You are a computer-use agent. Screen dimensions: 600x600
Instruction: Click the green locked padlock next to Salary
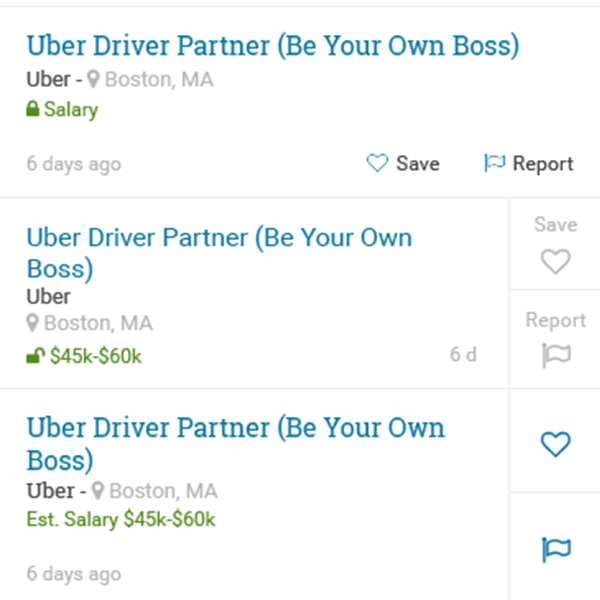coord(33,108)
